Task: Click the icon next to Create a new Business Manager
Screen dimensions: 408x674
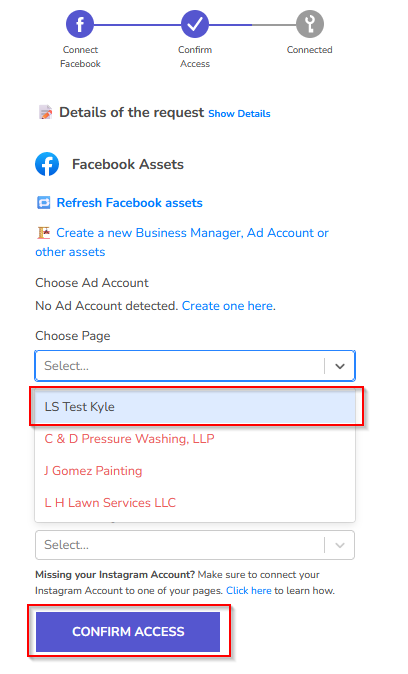Action: (43, 233)
